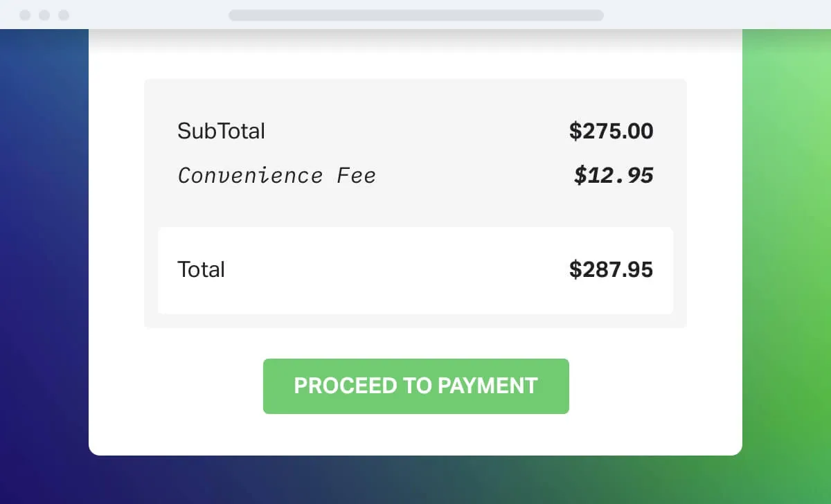
Task: Click inside the browser address bar
Action: pos(415,15)
